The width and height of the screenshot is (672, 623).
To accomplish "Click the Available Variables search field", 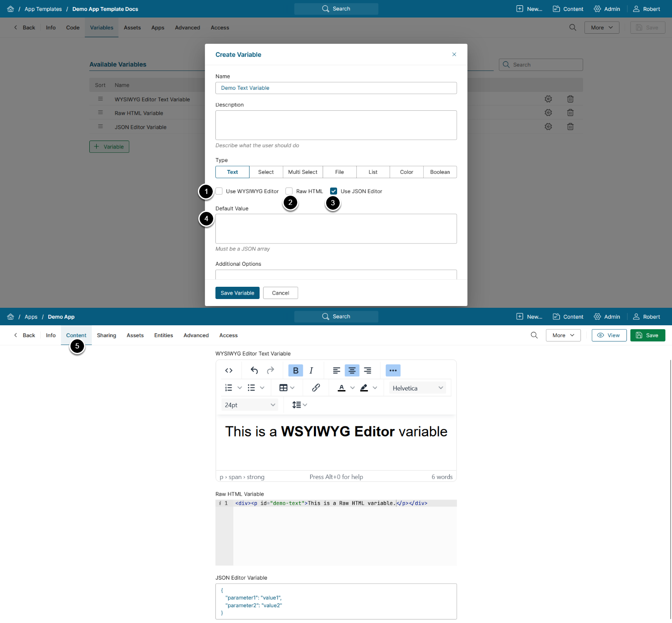I will [541, 65].
